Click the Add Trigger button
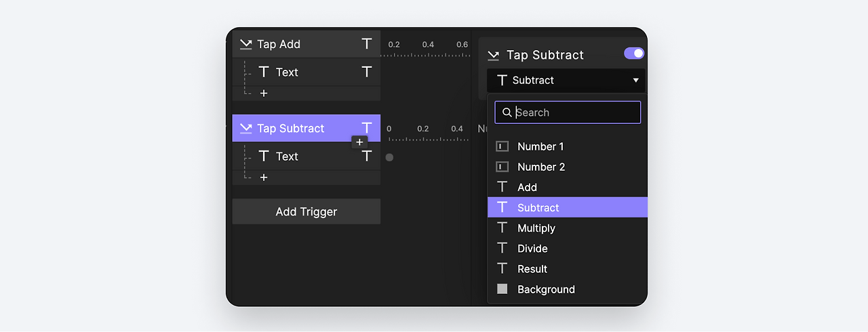Image resolution: width=868 pixels, height=332 pixels. click(307, 211)
